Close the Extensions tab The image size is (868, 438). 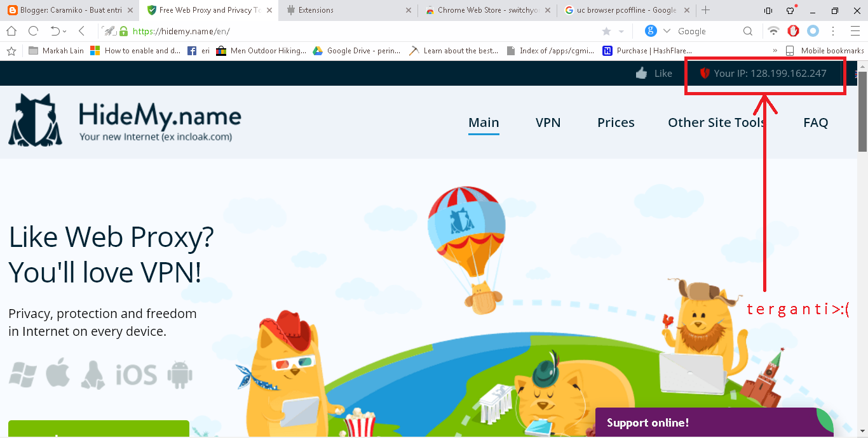[407, 10]
